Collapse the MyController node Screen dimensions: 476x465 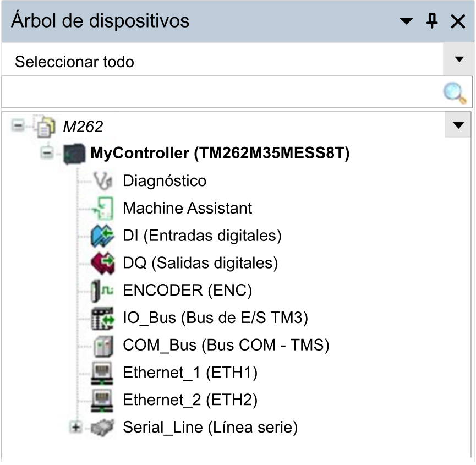coord(47,152)
